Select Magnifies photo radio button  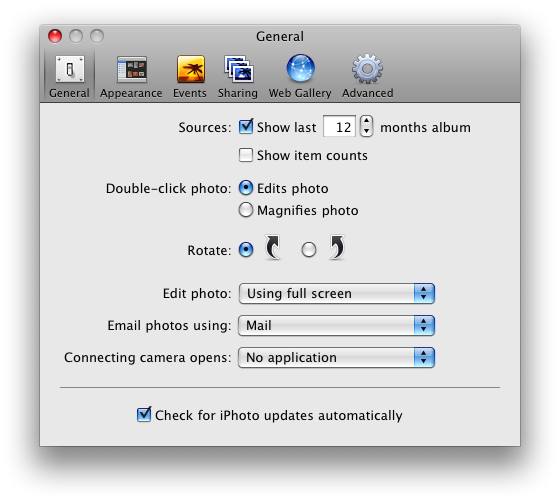[246, 210]
